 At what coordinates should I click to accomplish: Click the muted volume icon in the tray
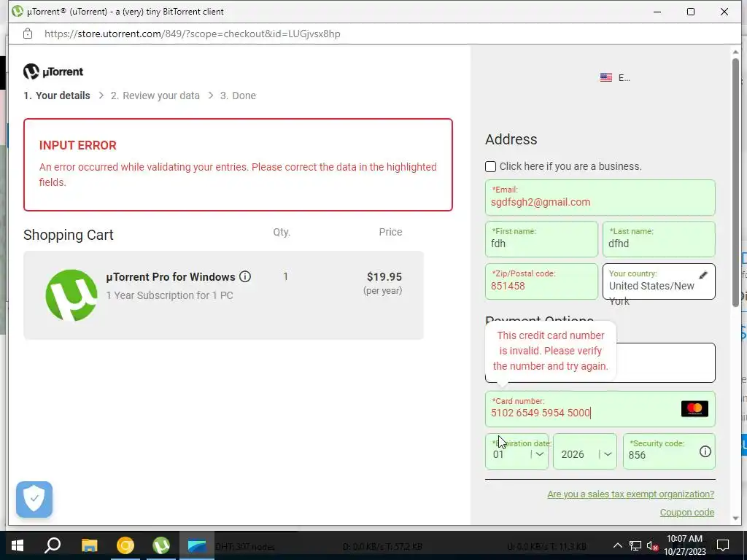(652, 545)
